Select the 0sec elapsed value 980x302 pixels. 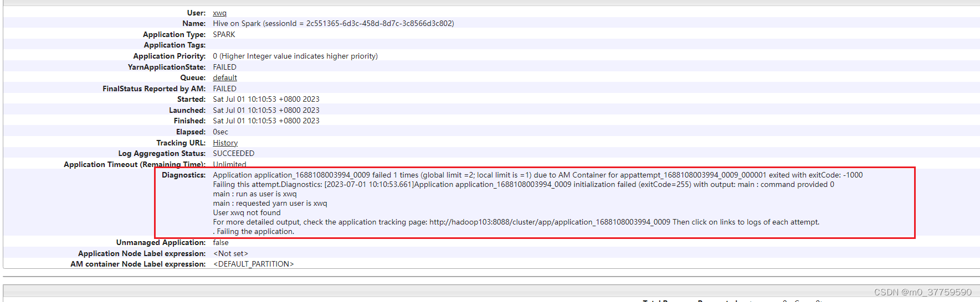220,132
